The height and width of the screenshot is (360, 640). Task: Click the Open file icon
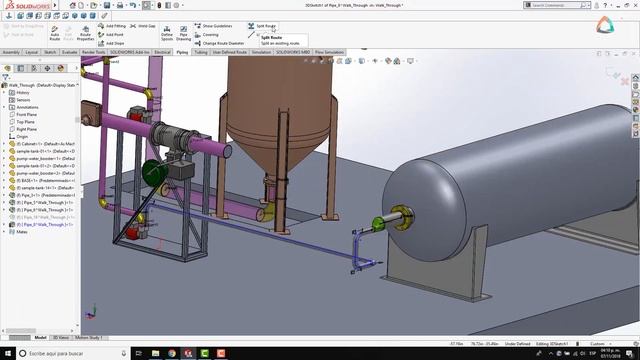pos(93,5)
